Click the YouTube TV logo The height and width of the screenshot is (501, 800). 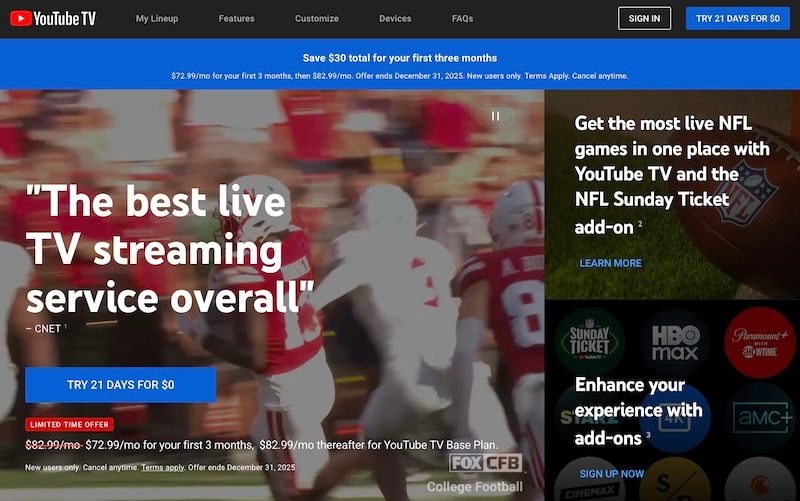click(x=53, y=19)
